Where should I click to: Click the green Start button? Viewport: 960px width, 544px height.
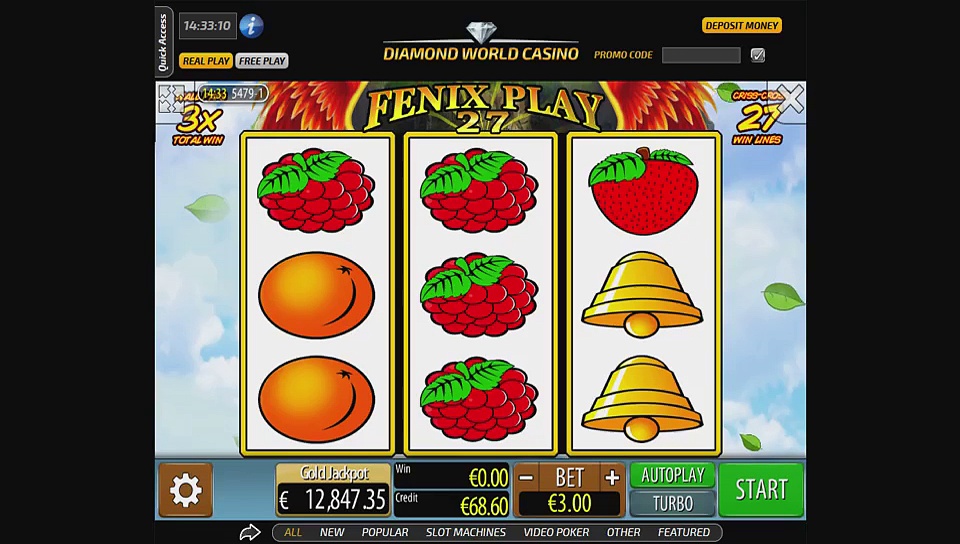761,490
